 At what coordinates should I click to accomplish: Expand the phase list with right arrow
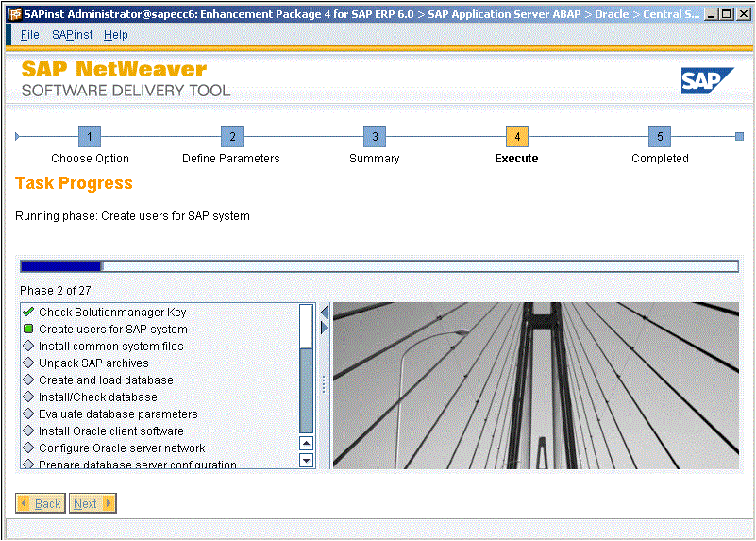point(325,328)
